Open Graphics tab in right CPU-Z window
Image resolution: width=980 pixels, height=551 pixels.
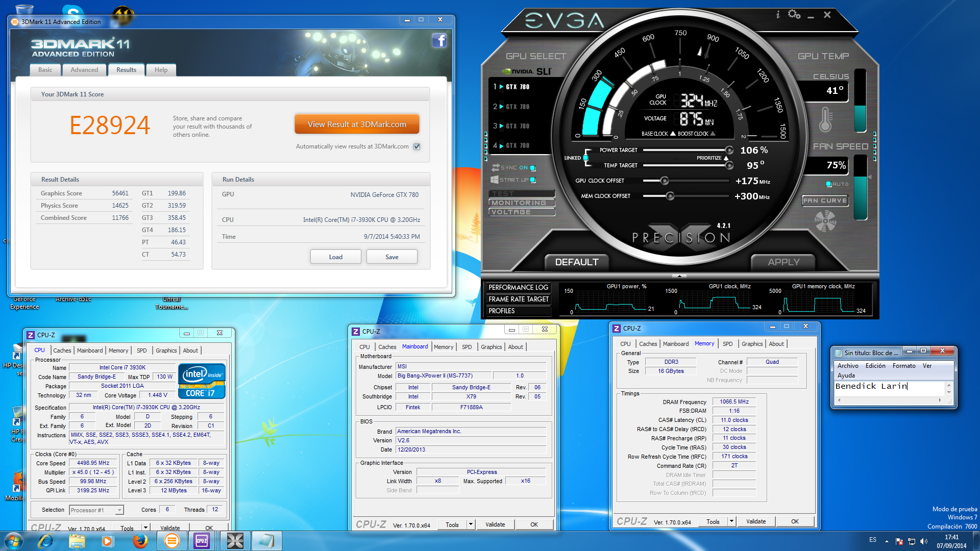(x=752, y=344)
